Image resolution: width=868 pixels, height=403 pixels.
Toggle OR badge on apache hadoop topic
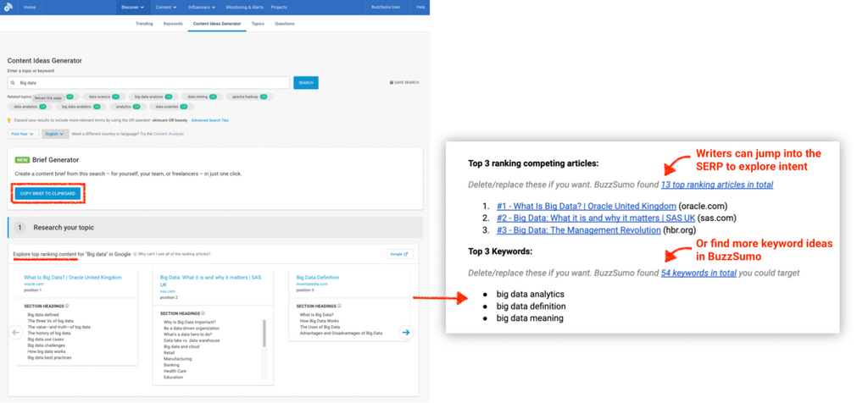(x=264, y=97)
